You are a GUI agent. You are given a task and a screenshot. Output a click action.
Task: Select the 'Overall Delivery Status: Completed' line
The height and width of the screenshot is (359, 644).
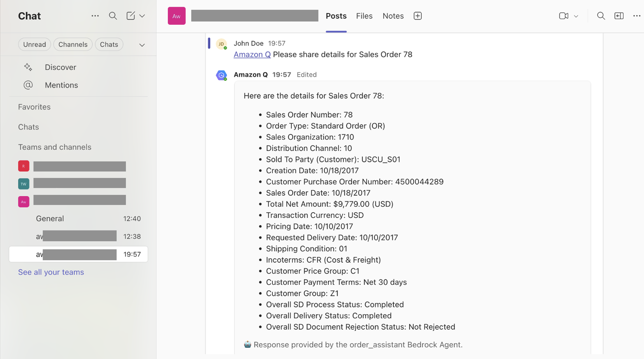pos(329,316)
